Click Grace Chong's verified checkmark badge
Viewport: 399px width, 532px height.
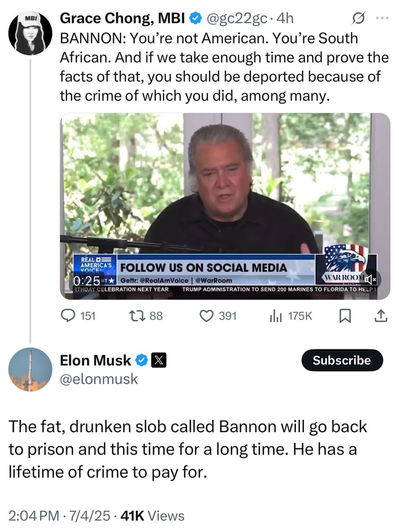click(x=194, y=19)
